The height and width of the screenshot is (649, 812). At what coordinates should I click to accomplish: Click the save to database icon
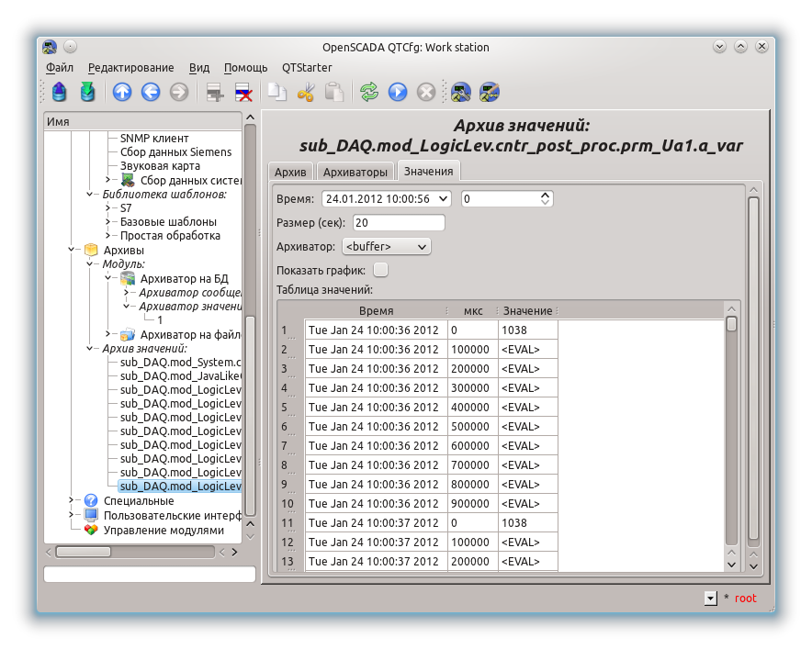tap(87, 92)
